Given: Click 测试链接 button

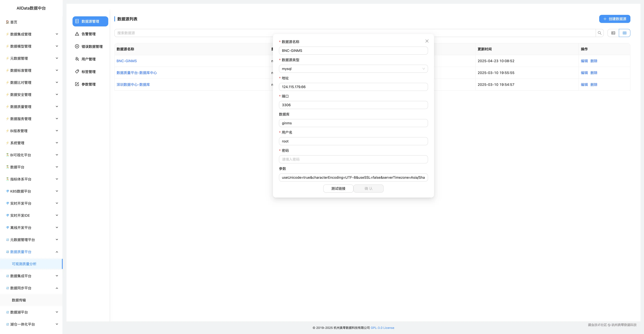Looking at the screenshot, I should click(x=338, y=189).
